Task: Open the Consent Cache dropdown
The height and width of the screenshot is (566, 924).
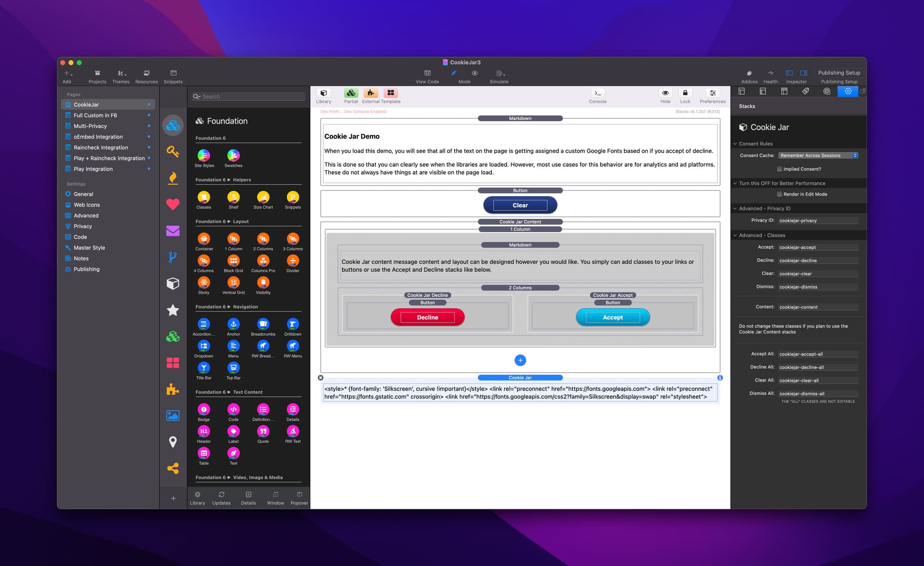Action: click(818, 155)
